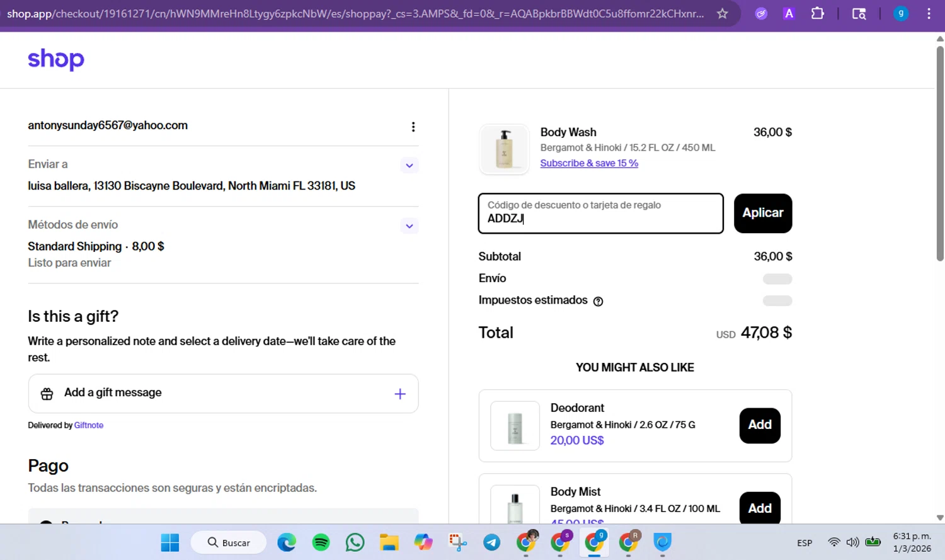The width and height of the screenshot is (945, 560).
Task: Click the Aplicar button
Action: [763, 214]
